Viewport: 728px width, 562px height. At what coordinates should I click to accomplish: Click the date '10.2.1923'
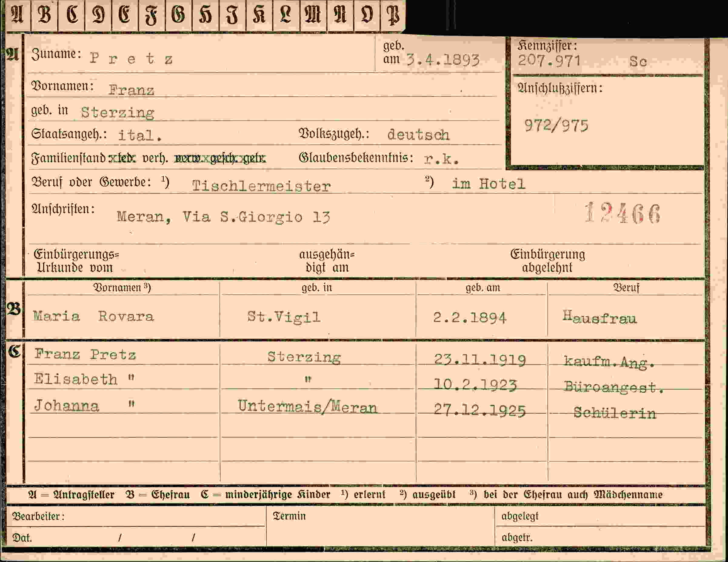pyautogui.click(x=475, y=385)
